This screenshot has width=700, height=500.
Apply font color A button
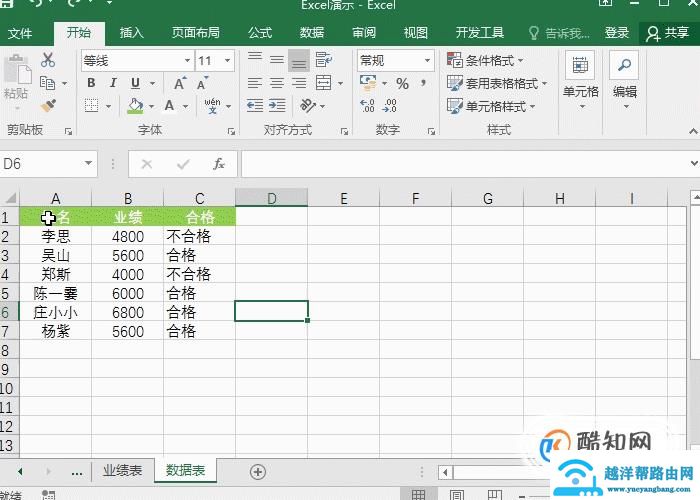(169, 106)
